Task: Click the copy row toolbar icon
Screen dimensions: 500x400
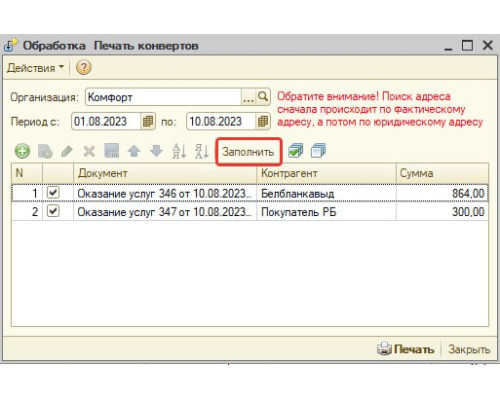Action: point(45,151)
